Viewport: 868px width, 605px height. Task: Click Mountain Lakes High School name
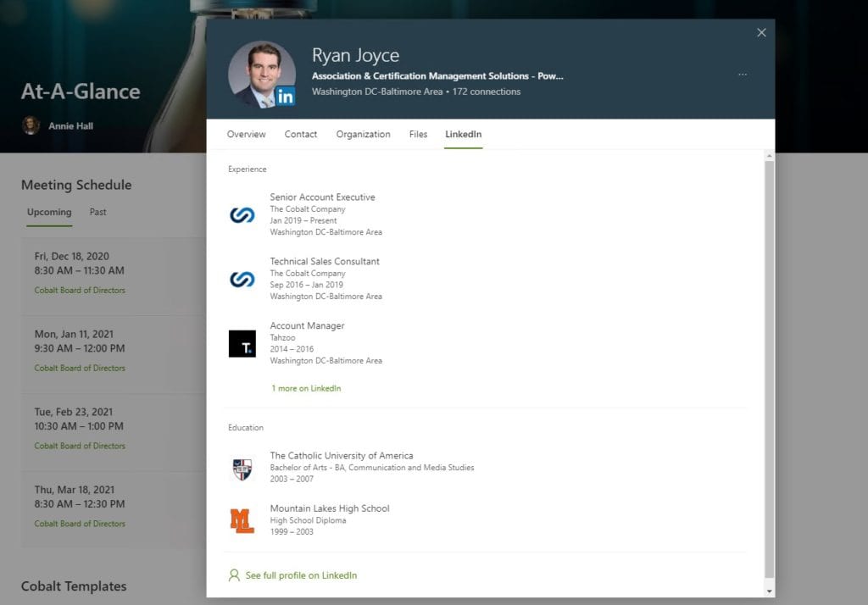click(x=330, y=508)
